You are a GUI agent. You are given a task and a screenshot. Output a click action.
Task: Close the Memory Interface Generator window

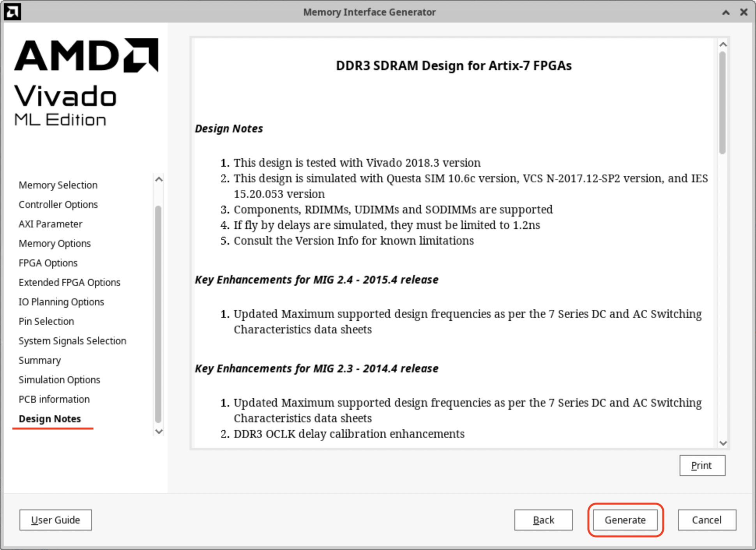pos(744,12)
